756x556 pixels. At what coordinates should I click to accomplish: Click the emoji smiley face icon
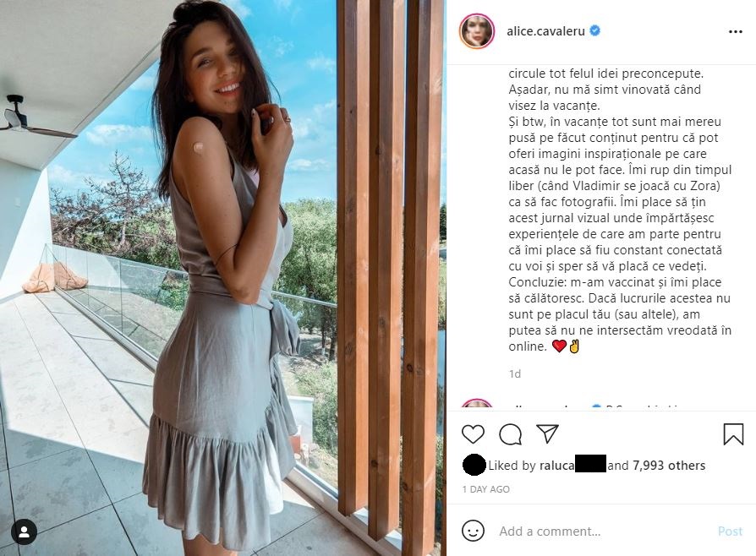[x=473, y=531]
